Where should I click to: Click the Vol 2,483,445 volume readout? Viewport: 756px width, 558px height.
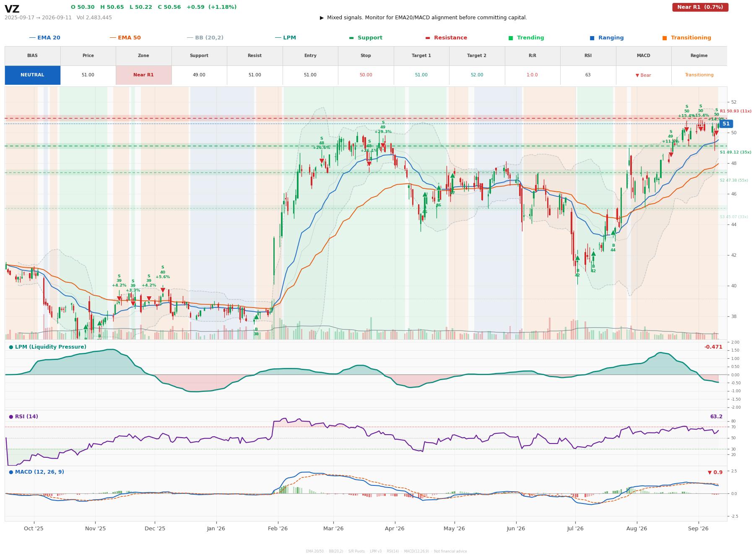tap(94, 18)
